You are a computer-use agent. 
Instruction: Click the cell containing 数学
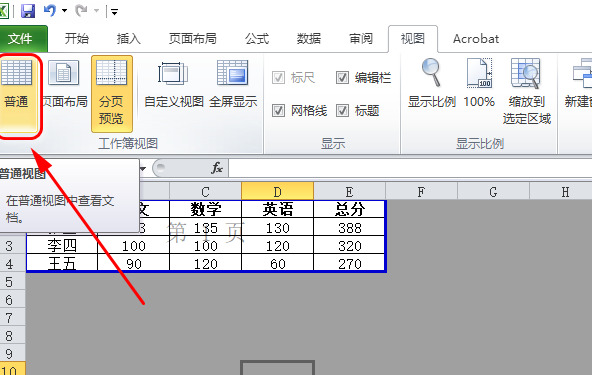tap(205, 209)
